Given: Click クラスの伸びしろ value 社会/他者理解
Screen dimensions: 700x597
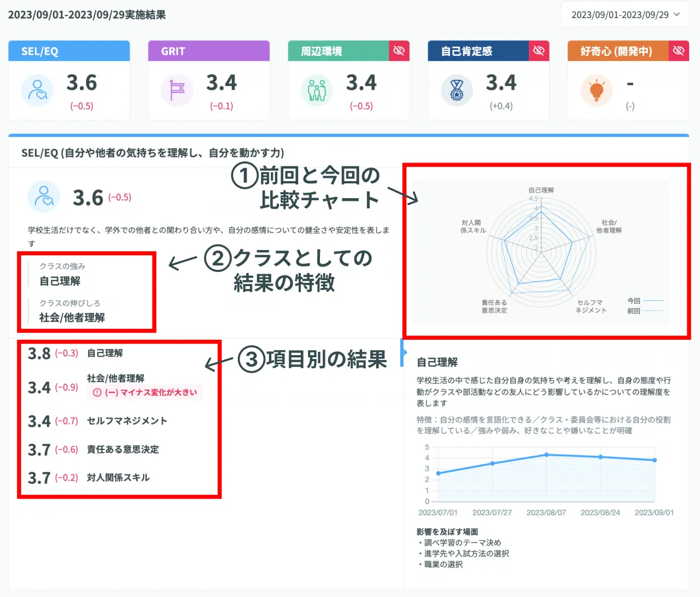Looking at the screenshot, I should click(x=72, y=318).
